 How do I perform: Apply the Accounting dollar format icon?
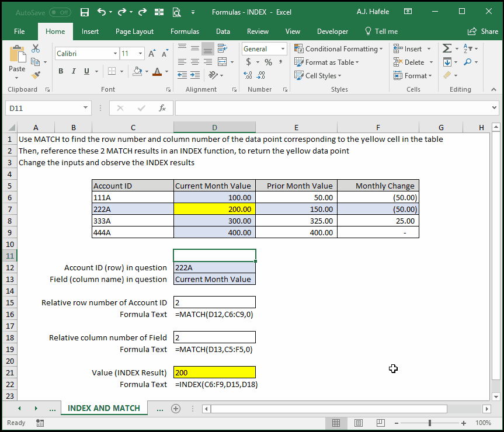pyautogui.click(x=248, y=62)
